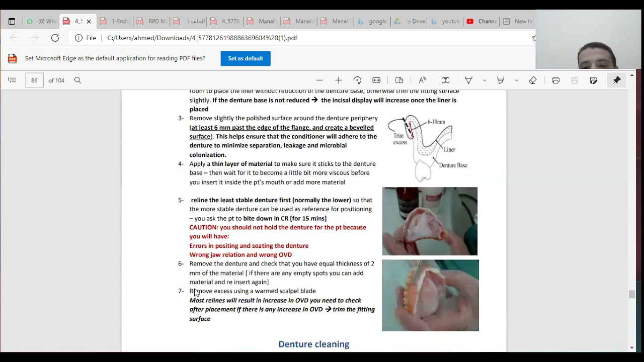View site information for the file
The image size is (644, 362).
86,38
